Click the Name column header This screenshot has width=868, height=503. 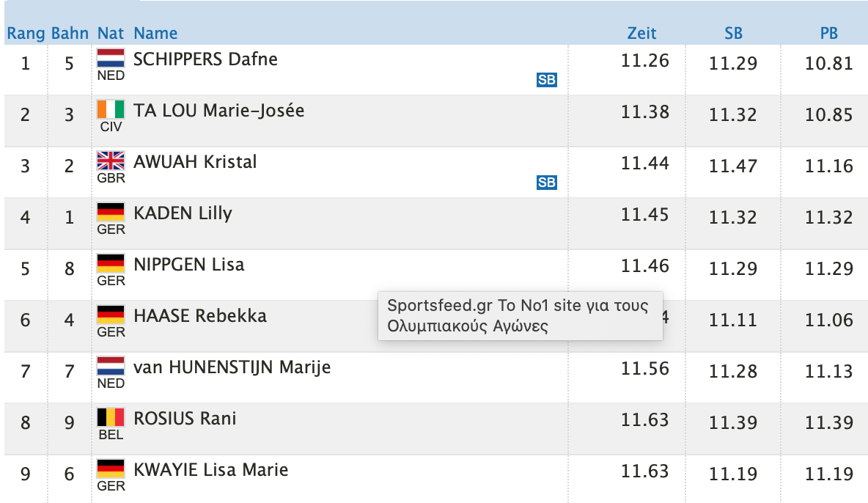pyautogui.click(x=155, y=33)
